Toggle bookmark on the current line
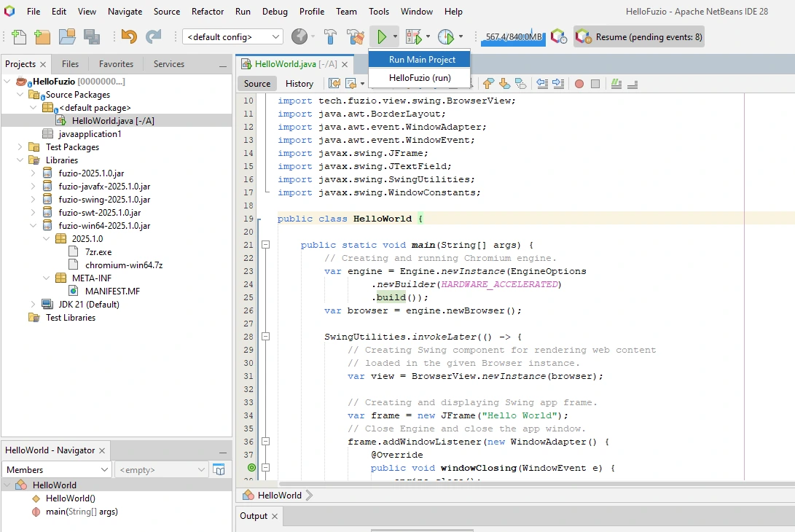The height and width of the screenshot is (532, 795). tap(521, 84)
